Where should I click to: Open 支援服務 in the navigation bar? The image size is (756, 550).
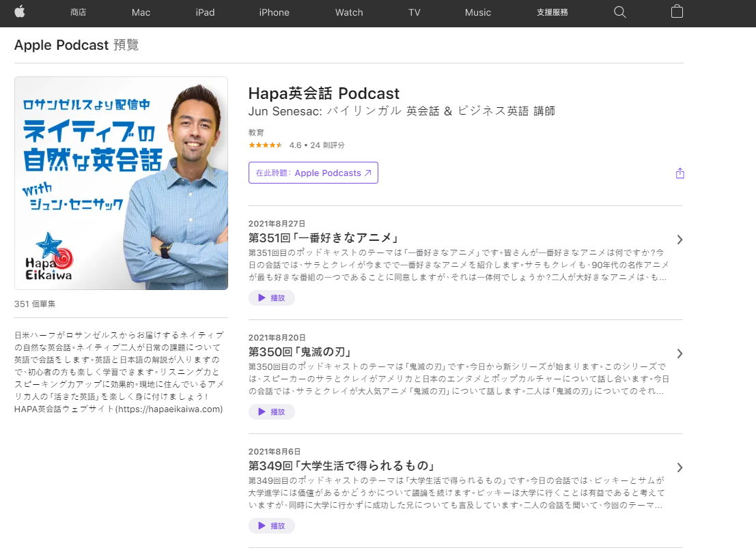point(552,12)
